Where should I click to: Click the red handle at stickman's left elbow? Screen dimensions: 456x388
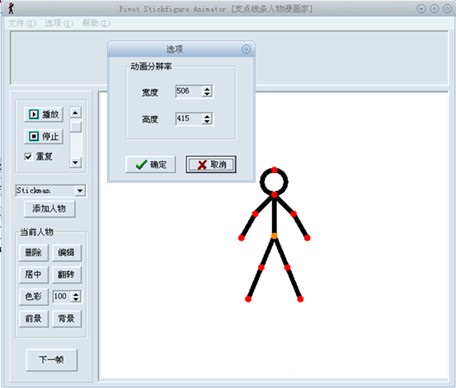(255, 214)
